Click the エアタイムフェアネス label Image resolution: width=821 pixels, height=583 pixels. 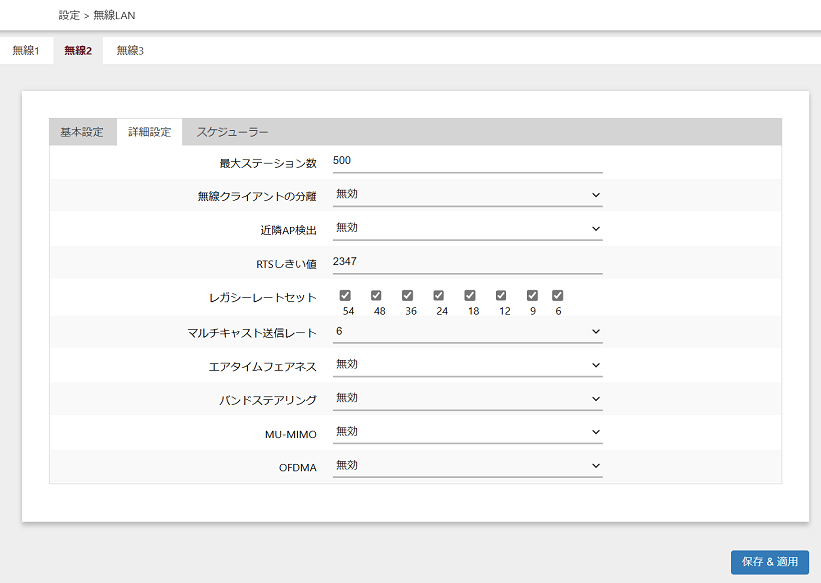[x=262, y=367]
